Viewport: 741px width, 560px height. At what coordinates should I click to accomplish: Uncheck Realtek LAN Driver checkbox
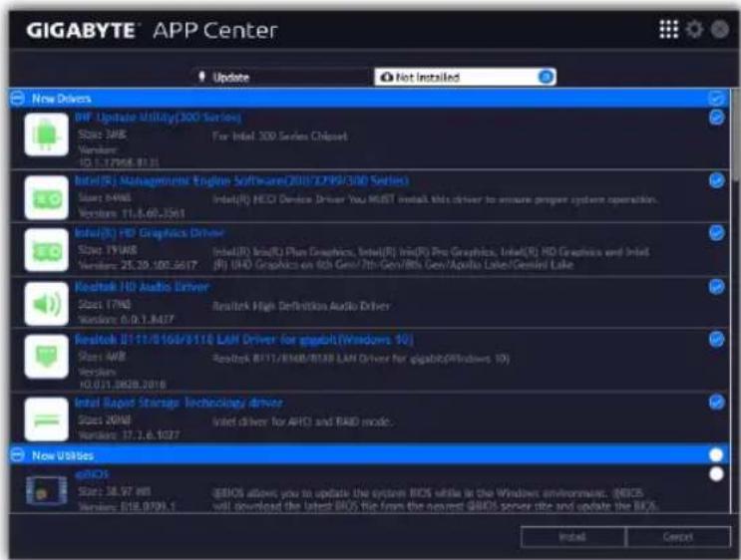716,339
